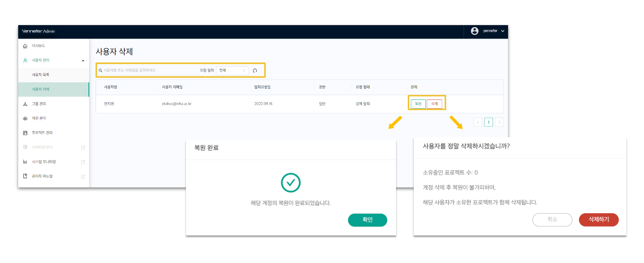The height and width of the screenshot is (263, 644).
Task: Click the 자원 관리 resource icon
Action: [x=25, y=119]
